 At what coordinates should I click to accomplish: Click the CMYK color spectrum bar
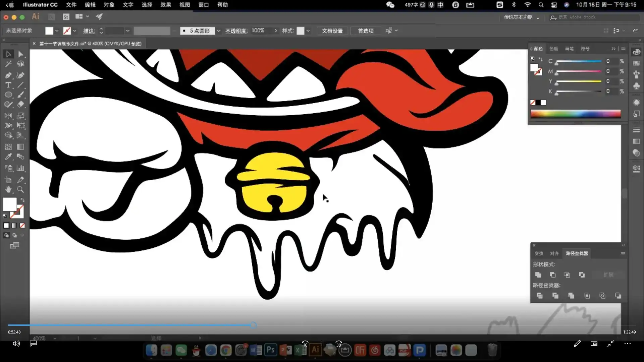(575, 114)
